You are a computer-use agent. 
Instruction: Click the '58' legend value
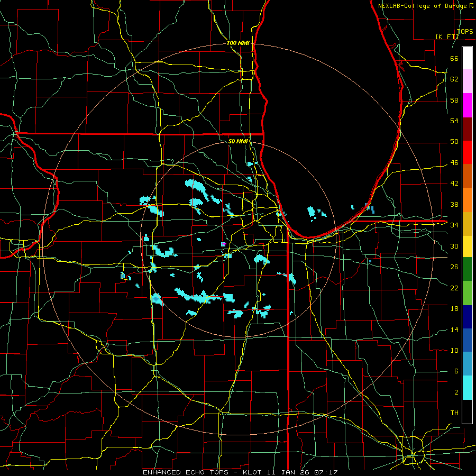pos(454,100)
